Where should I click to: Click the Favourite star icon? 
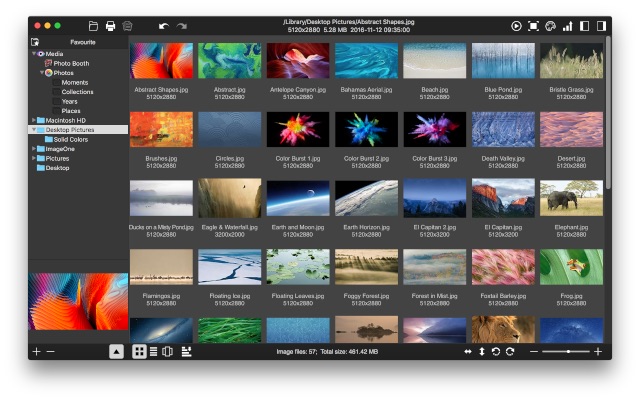click(35, 42)
